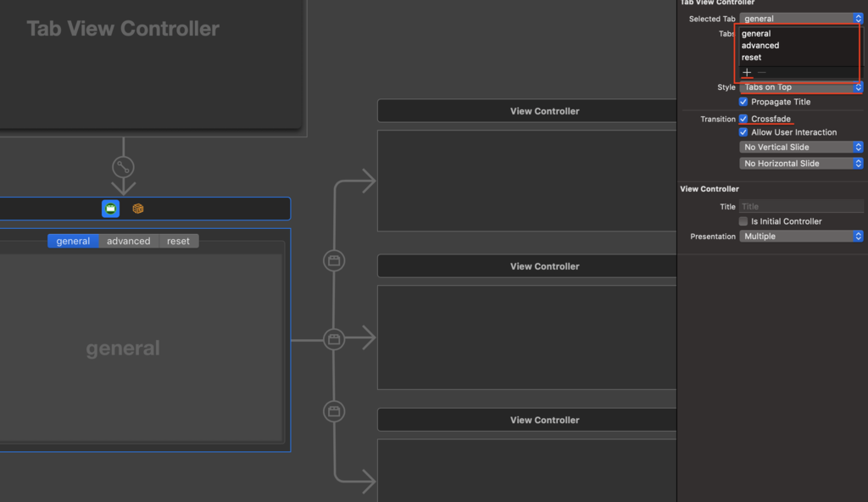Select the segue icon leading to the top View Controller
The height and width of the screenshot is (502, 868).
click(x=334, y=260)
